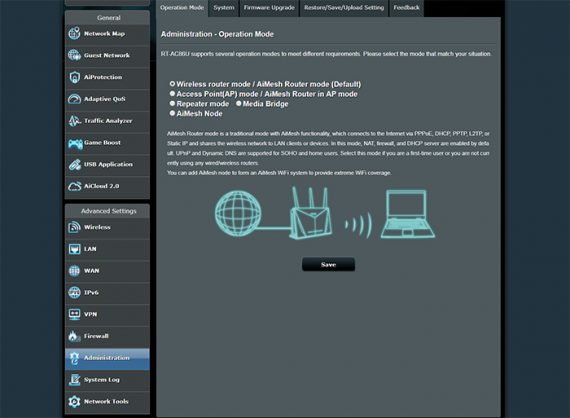
Task: Select the Adaptive QoS gauge icon
Action: click(74, 99)
